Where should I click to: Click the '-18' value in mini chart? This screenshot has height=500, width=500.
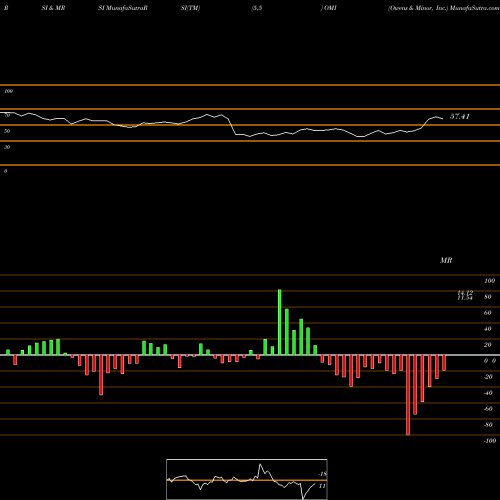coord(322,474)
